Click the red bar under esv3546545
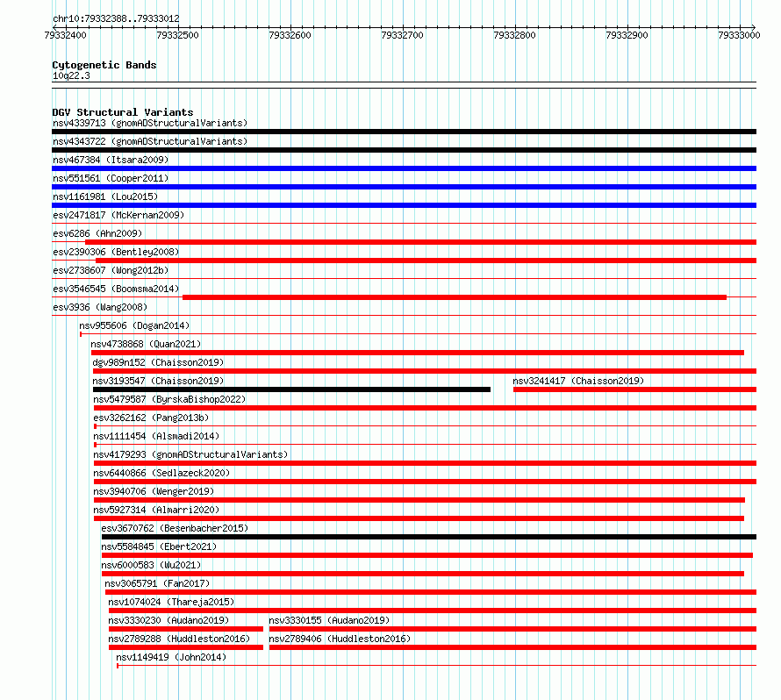The image size is (781, 700). coord(455,297)
